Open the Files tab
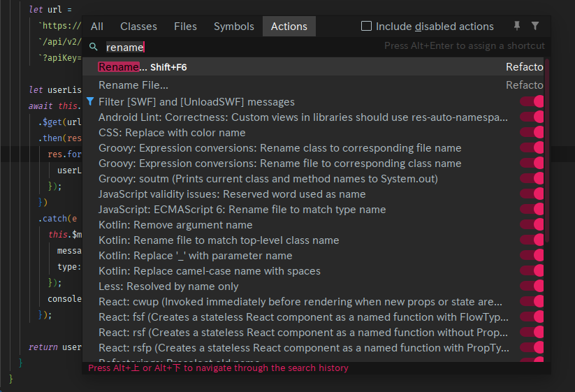This screenshot has width=575, height=392. coord(185,27)
